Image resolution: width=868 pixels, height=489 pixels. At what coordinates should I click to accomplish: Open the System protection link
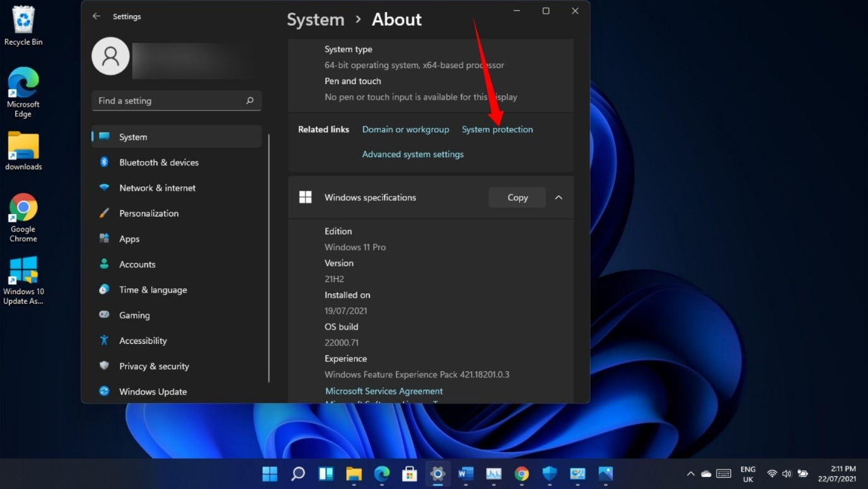click(497, 129)
